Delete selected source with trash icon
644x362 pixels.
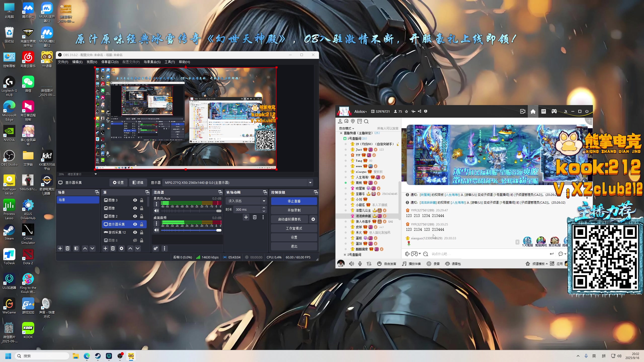point(113,248)
